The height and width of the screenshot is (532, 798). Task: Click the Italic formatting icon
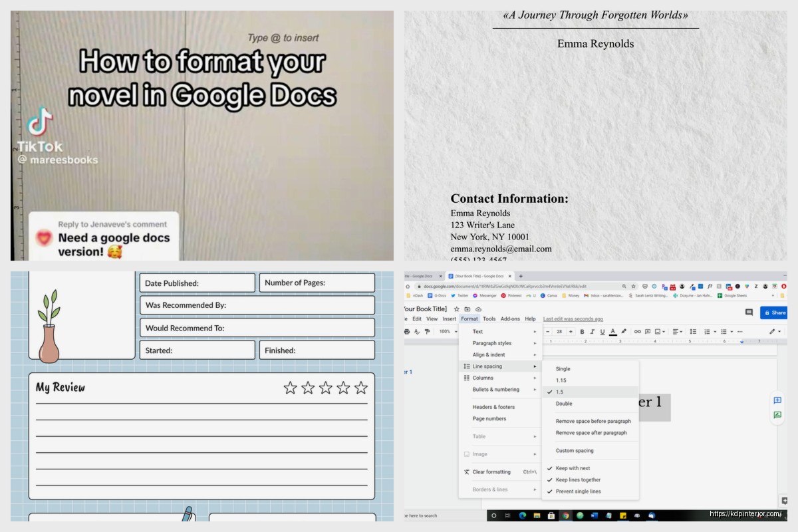click(x=592, y=331)
